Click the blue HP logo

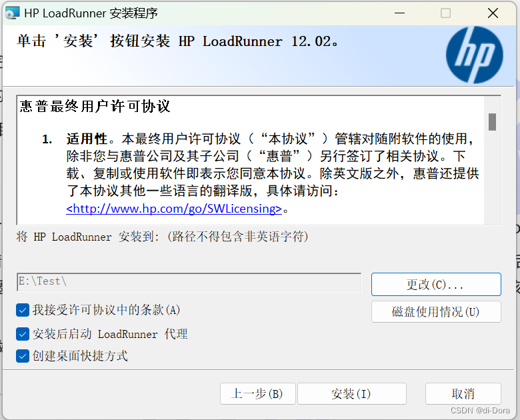pos(474,55)
